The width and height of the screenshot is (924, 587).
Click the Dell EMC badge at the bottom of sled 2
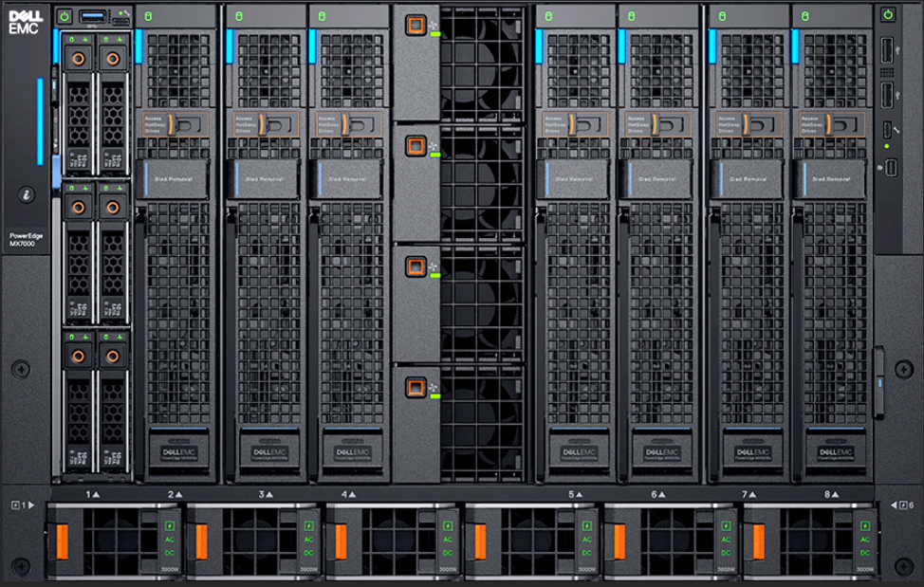coord(178,452)
